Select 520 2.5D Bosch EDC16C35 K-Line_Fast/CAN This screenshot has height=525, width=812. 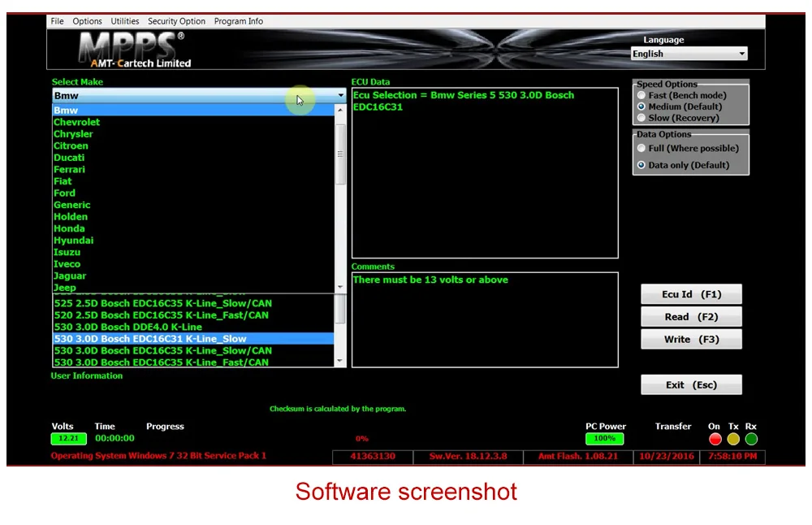194,315
